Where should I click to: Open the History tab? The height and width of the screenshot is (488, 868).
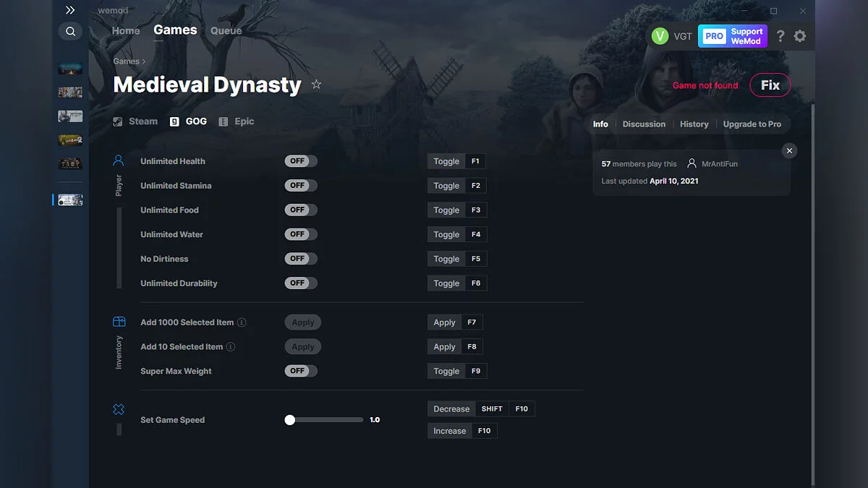click(x=694, y=124)
